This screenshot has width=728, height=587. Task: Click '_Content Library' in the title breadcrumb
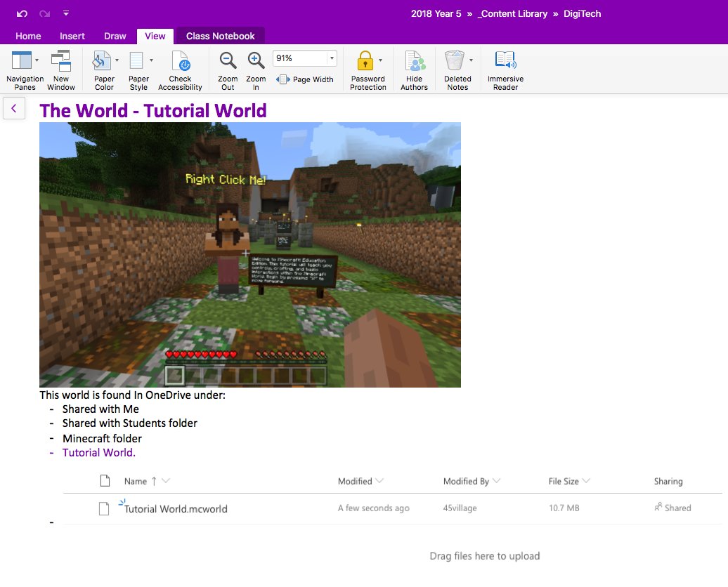click(512, 14)
